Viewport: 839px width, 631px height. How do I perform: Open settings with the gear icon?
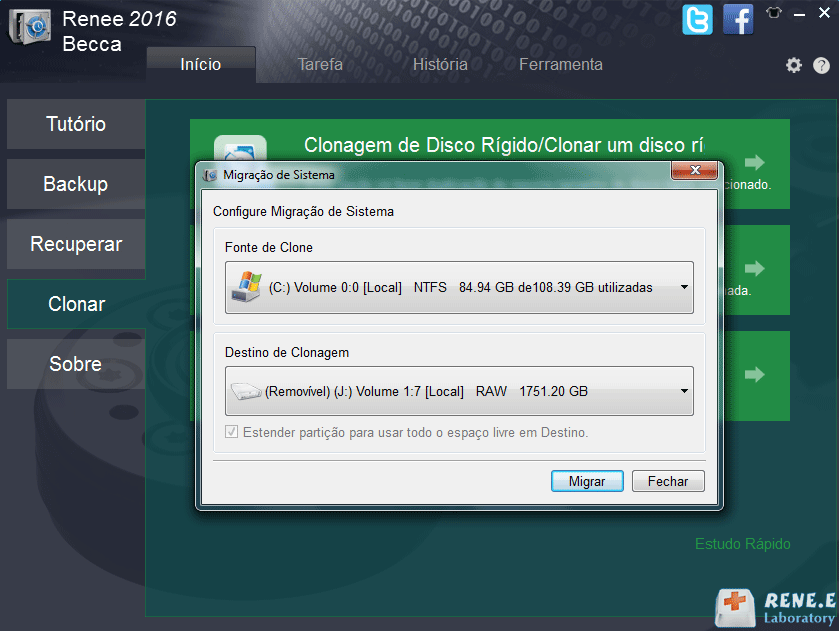click(x=794, y=65)
